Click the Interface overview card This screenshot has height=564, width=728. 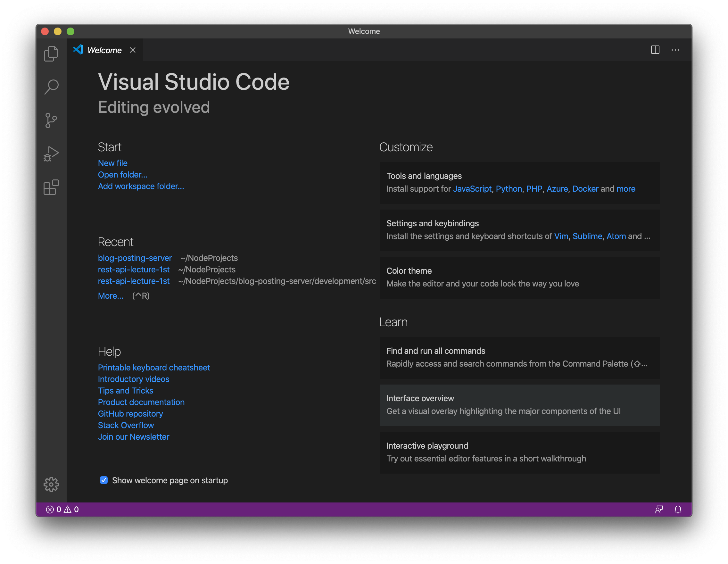[x=519, y=405]
